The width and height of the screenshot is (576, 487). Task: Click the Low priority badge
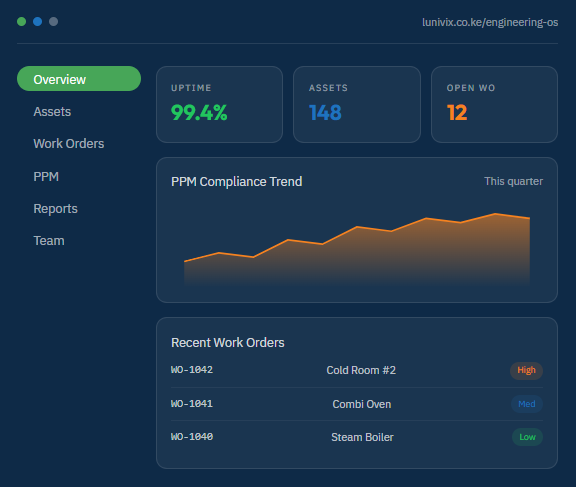coord(528,437)
